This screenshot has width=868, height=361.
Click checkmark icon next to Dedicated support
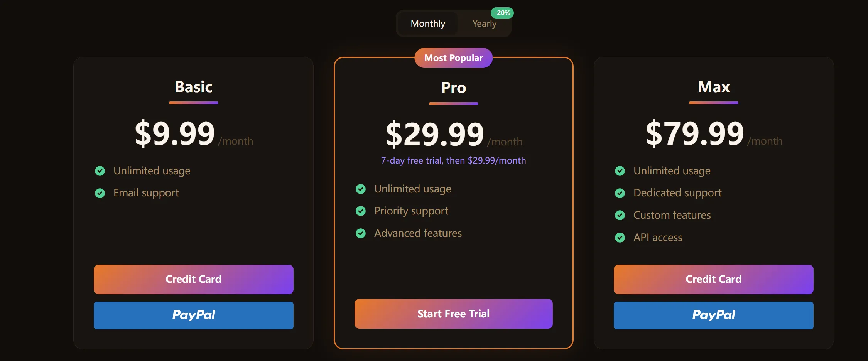(620, 193)
